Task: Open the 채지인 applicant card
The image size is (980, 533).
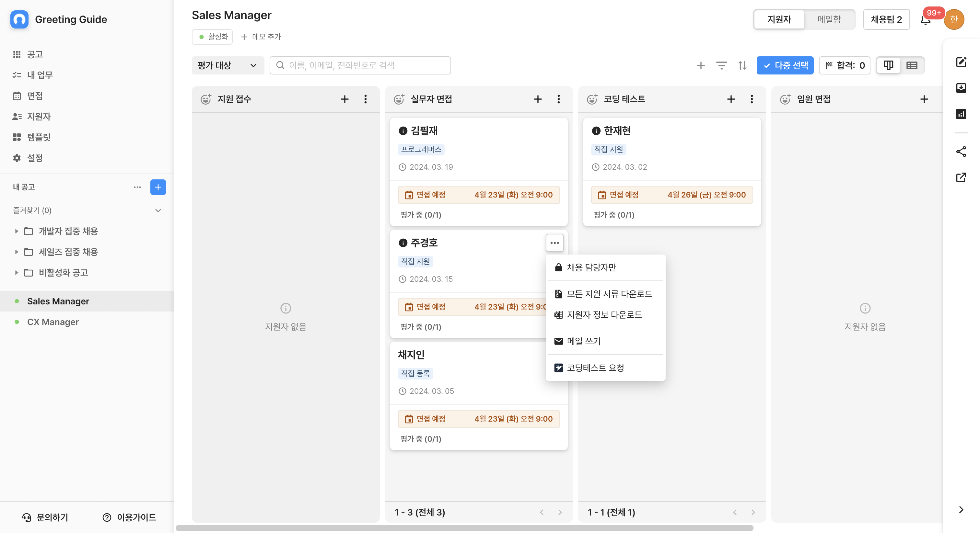Action: (x=479, y=396)
